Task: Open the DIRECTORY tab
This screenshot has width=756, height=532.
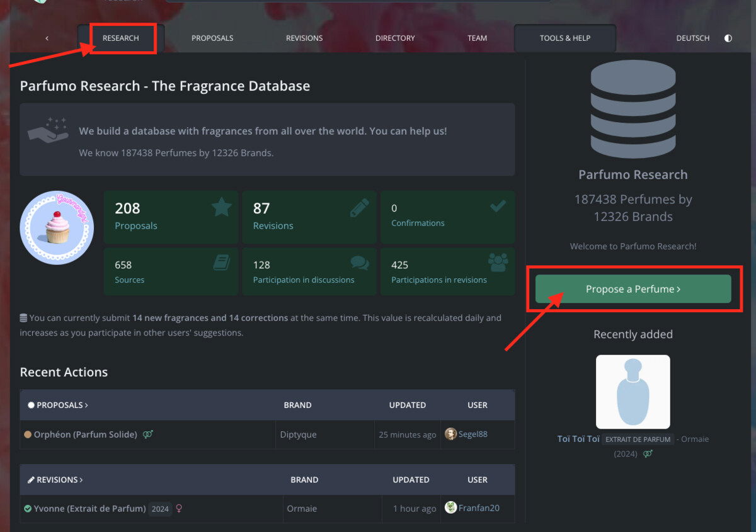Action: click(395, 38)
